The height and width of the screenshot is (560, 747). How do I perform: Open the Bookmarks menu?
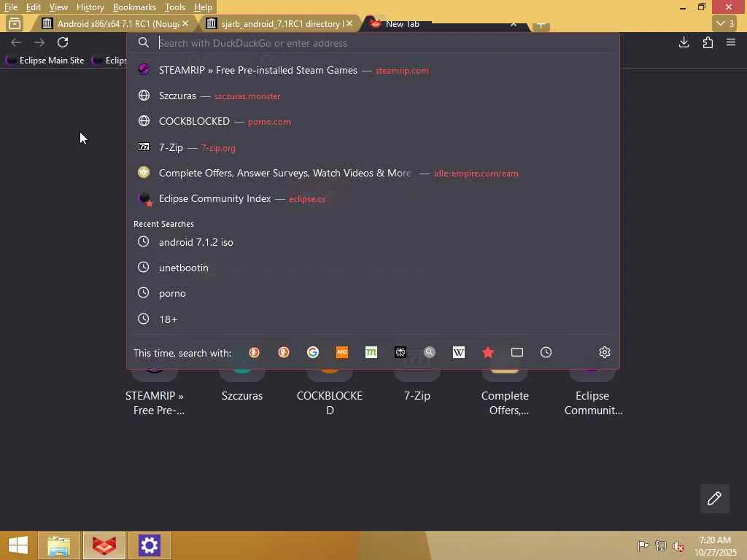[x=134, y=7]
